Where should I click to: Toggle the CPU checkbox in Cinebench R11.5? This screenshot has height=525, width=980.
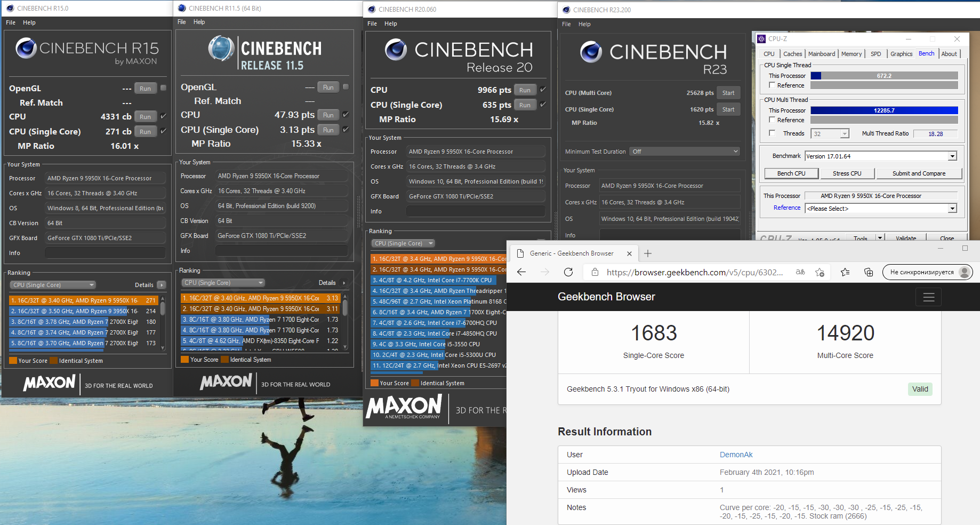346,114
